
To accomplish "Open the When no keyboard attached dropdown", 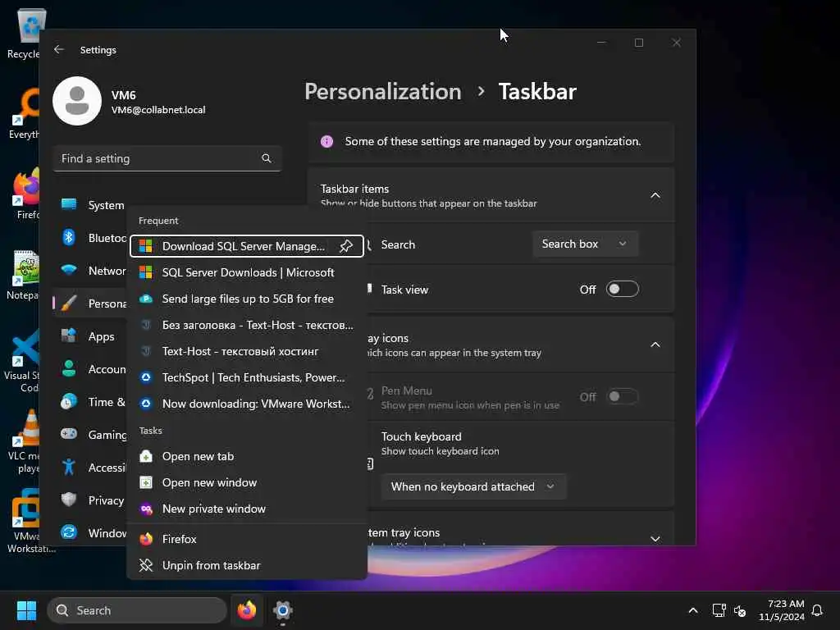I will point(473,486).
